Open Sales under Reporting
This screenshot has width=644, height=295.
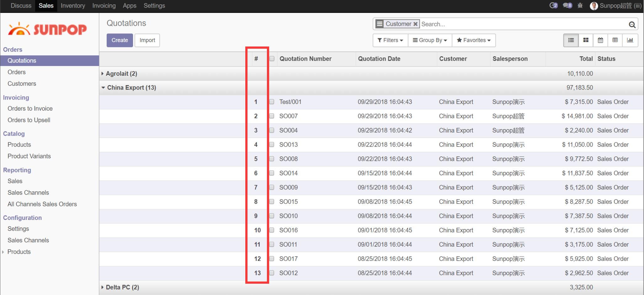tap(15, 181)
